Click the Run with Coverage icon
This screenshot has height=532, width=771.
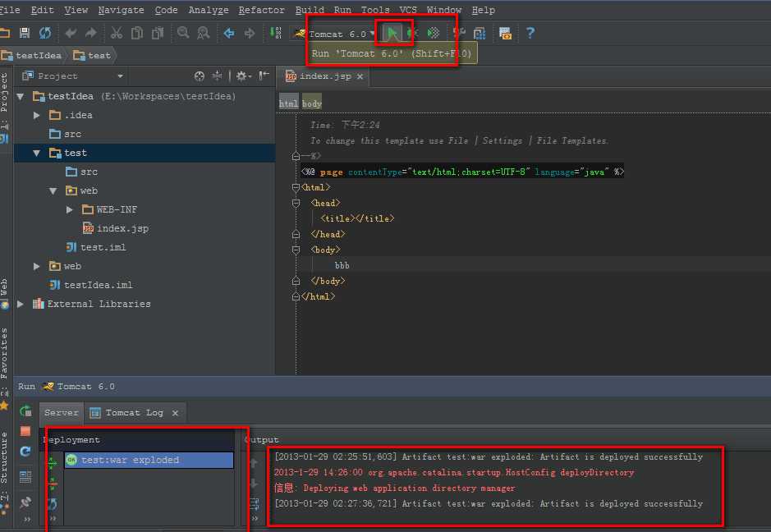click(434, 33)
